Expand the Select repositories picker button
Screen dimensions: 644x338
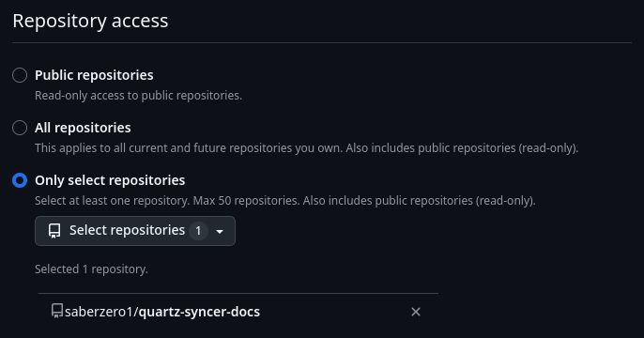(x=135, y=231)
